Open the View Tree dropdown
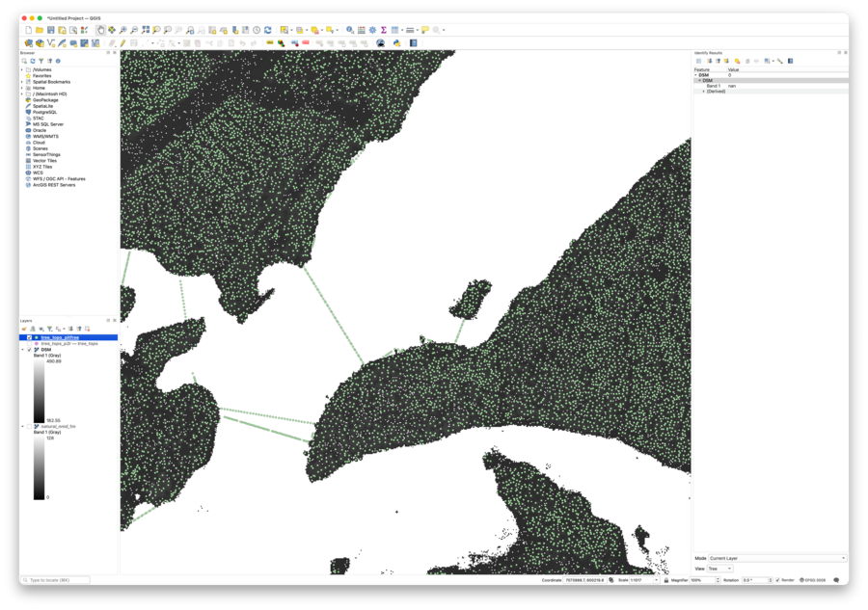 point(719,569)
